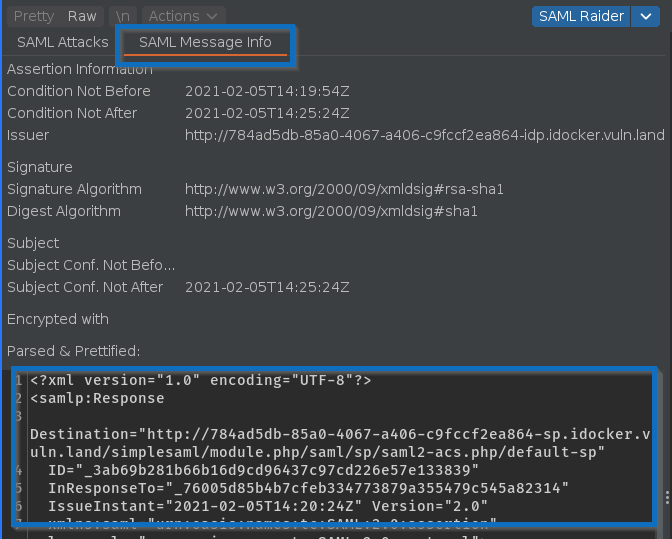Expand the SAML Raider dropdown arrow
This screenshot has height=539, width=672.
click(x=645, y=16)
